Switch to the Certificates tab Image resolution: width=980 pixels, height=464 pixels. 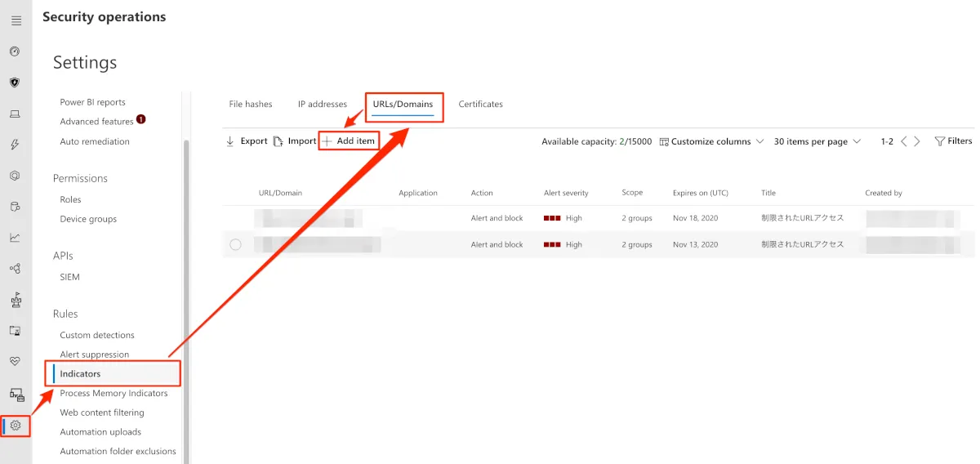(x=481, y=105)
